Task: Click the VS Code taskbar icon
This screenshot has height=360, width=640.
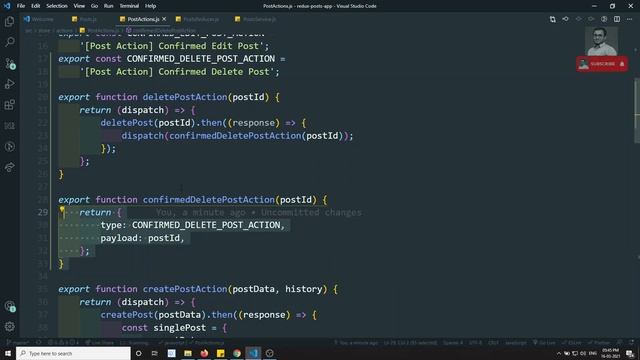Action: [253, 353]
